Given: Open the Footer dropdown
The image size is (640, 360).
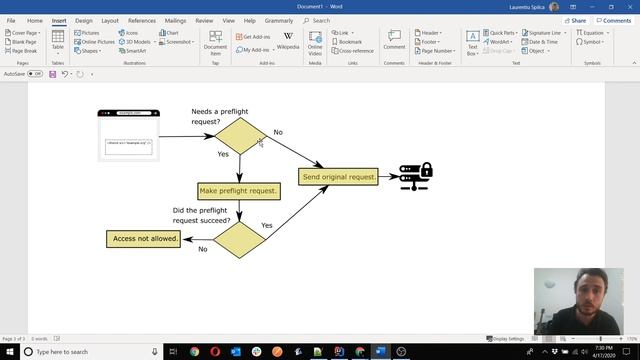Looking at the screenshot, I should pos(438,42).
